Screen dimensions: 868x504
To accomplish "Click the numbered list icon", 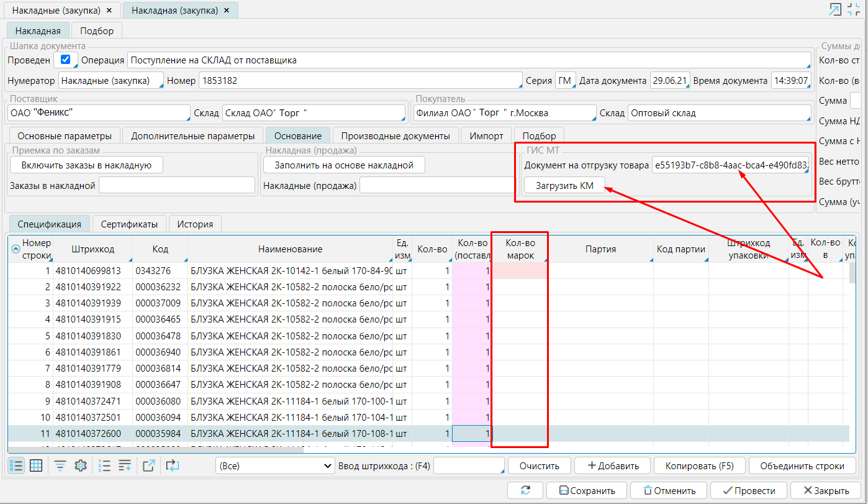I will coord(105,465).
